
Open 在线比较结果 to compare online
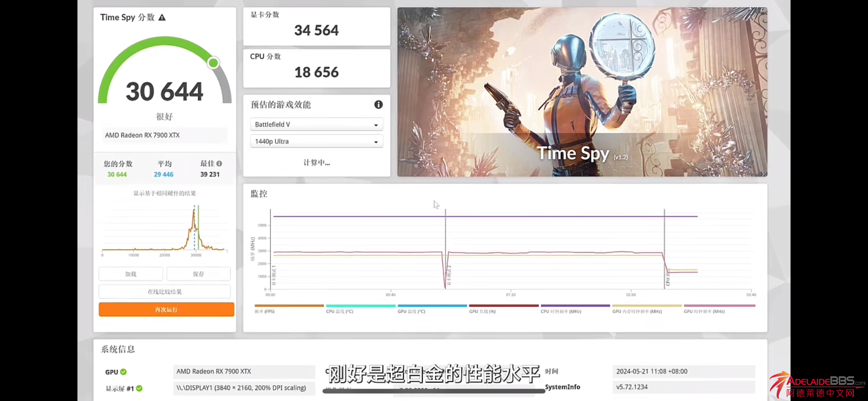point(164,292)
